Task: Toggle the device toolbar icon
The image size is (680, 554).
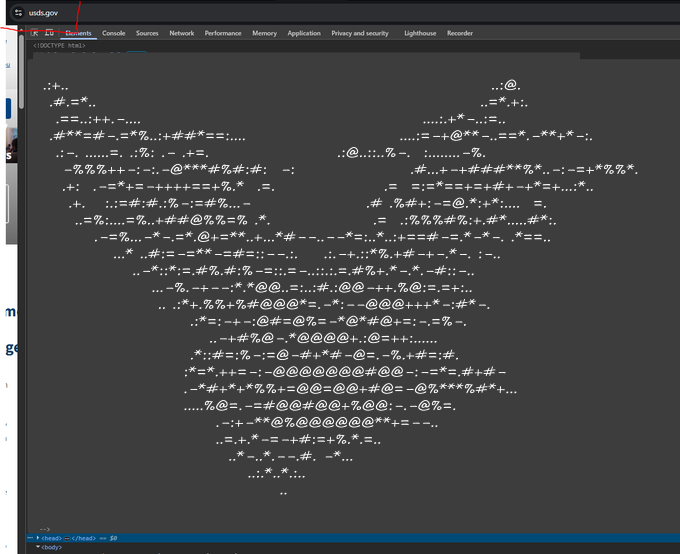Action: click(49, 33)
